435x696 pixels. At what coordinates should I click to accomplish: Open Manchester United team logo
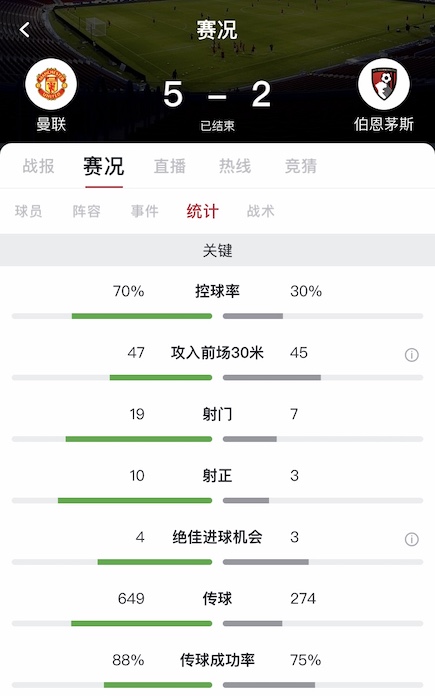[51, 84]
